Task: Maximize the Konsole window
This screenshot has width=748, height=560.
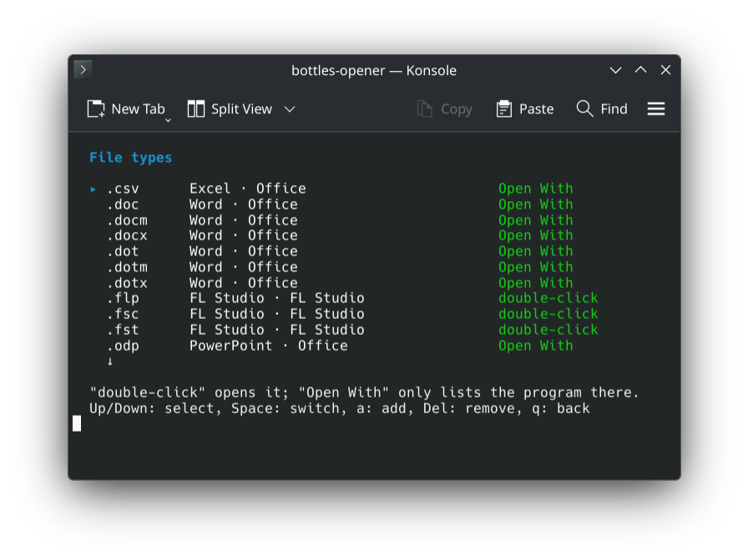Action: (x=640, y=69)
